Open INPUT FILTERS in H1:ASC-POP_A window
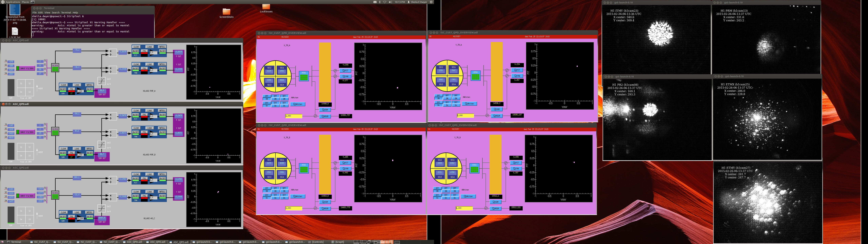 click(x=26, y=68)
